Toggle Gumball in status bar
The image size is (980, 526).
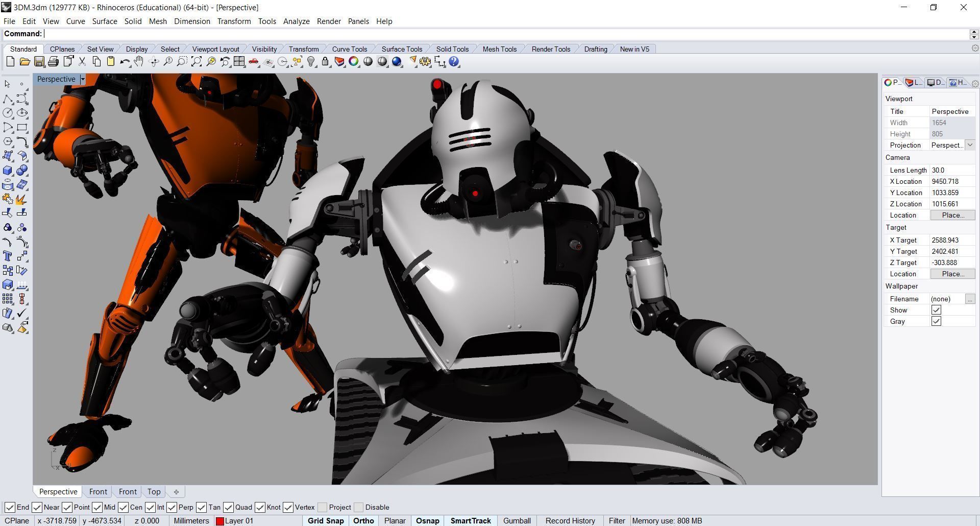tap(517, 521)
